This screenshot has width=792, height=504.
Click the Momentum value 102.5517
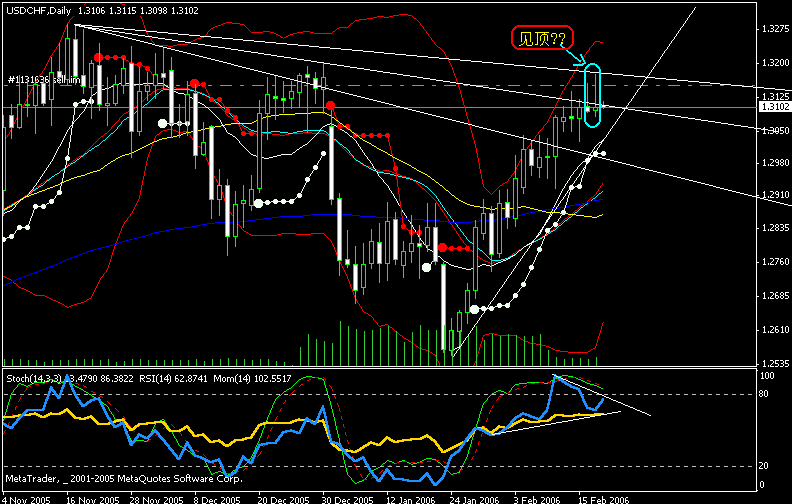[x=272, y=378]
